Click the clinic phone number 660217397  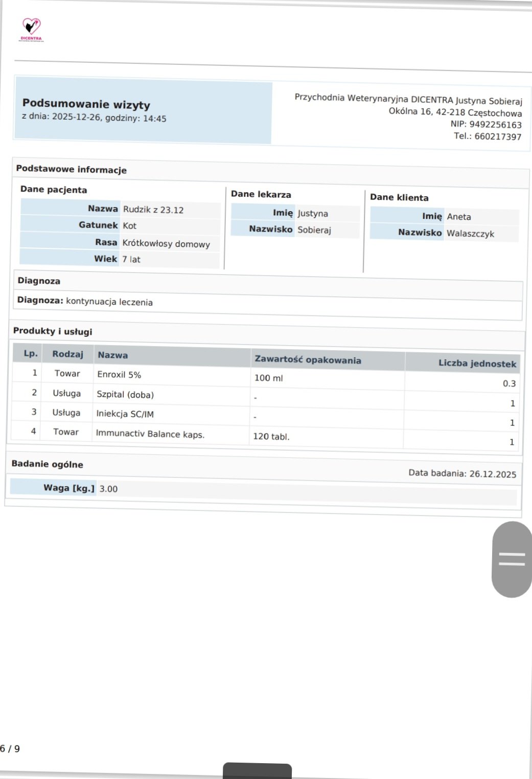pyautogui.click(x=498, y=136)
